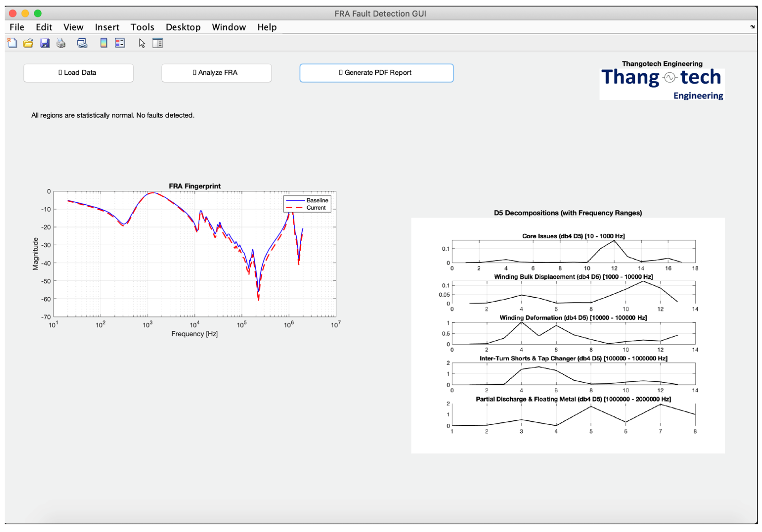Screen dimensions: 762x532
Task: Open the Property Inspector icon
Action: (158, 43)
